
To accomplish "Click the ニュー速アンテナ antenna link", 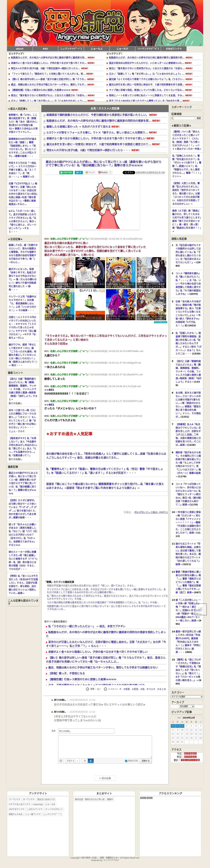I will [x=33, y=814].
